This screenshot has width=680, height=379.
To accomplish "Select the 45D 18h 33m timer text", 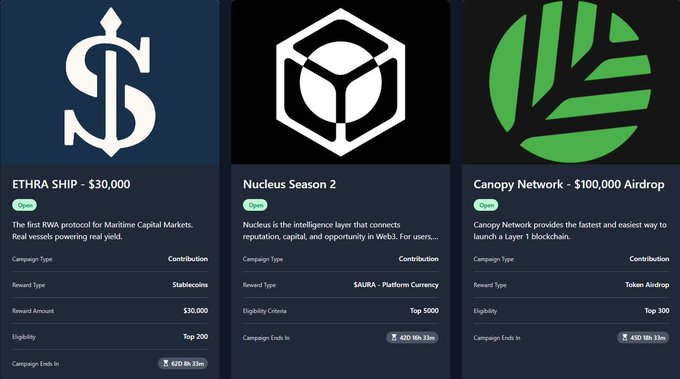I will [648, 337].
